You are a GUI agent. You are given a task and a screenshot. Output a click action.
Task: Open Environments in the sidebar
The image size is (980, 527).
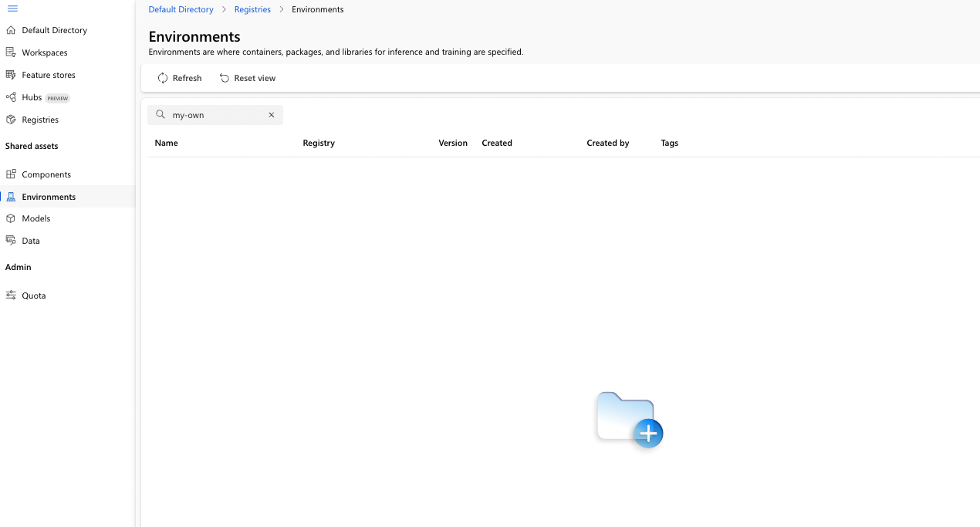[x=48, y=196]
